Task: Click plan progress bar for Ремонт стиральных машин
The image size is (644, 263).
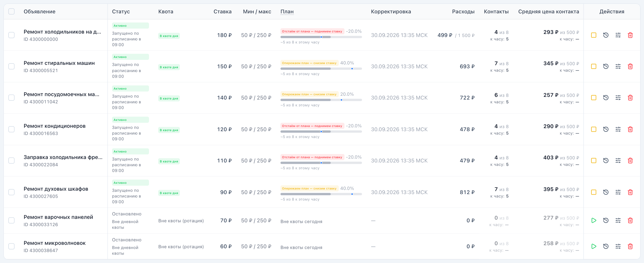Action: [x=321, y=68]
